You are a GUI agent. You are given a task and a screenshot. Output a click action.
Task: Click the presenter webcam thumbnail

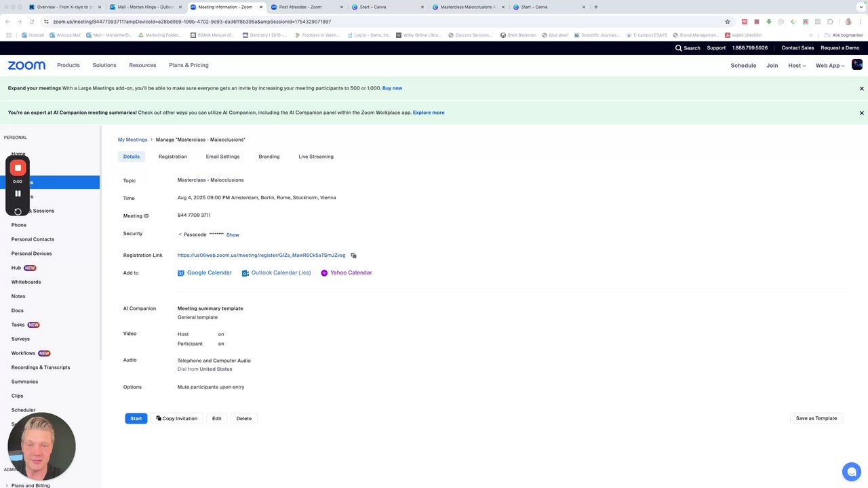click(x=41, y=446)
